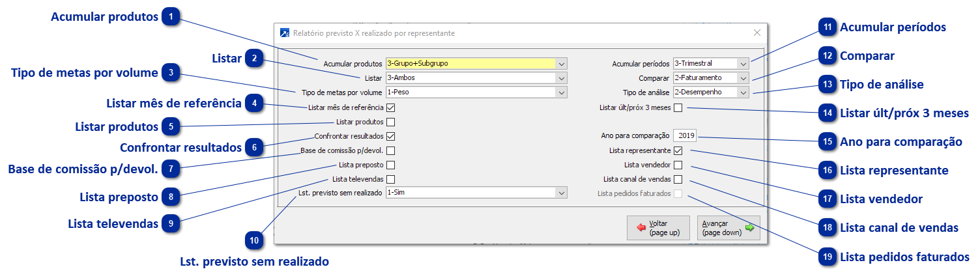Uncheck Listar mês de referência checkbox
The height and width of the screenshot is (280, 980).
click(x=390, y=107)
